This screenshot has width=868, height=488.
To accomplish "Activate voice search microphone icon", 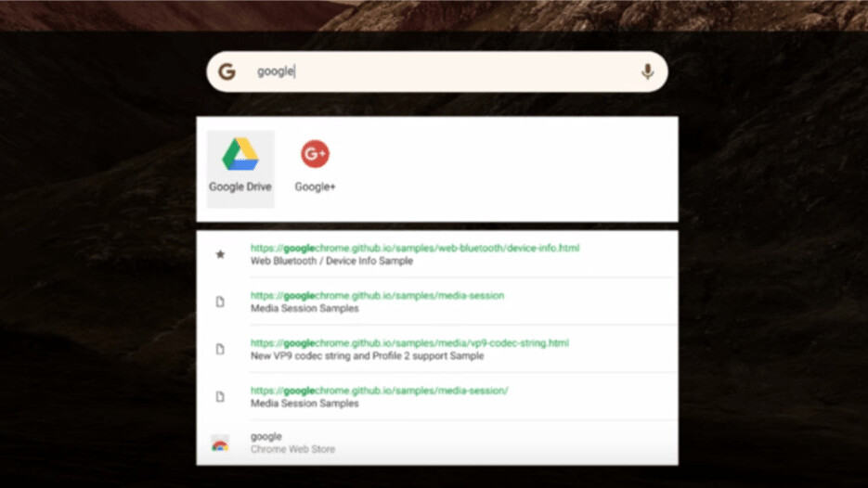I will tap(647, 71).
